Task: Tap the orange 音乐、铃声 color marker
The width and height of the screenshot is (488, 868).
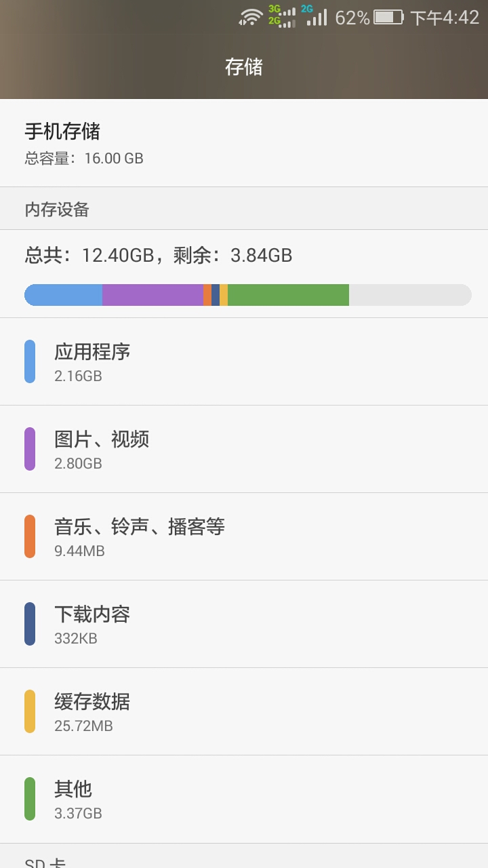Action: point(30,536)
